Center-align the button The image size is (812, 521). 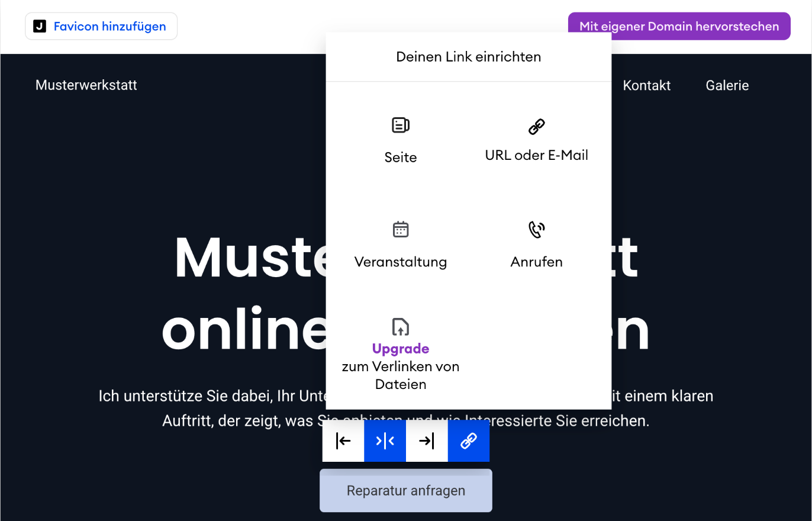(385, 441)
